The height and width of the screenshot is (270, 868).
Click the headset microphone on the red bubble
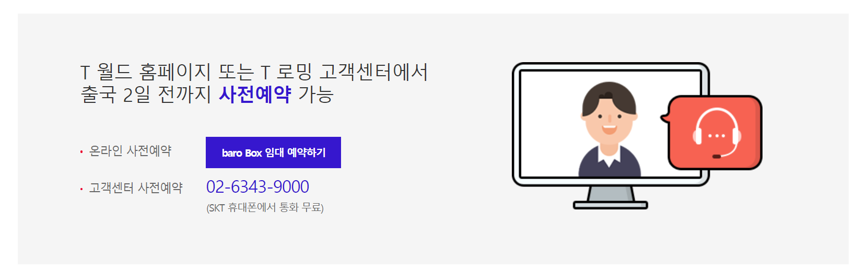(717, 156)
